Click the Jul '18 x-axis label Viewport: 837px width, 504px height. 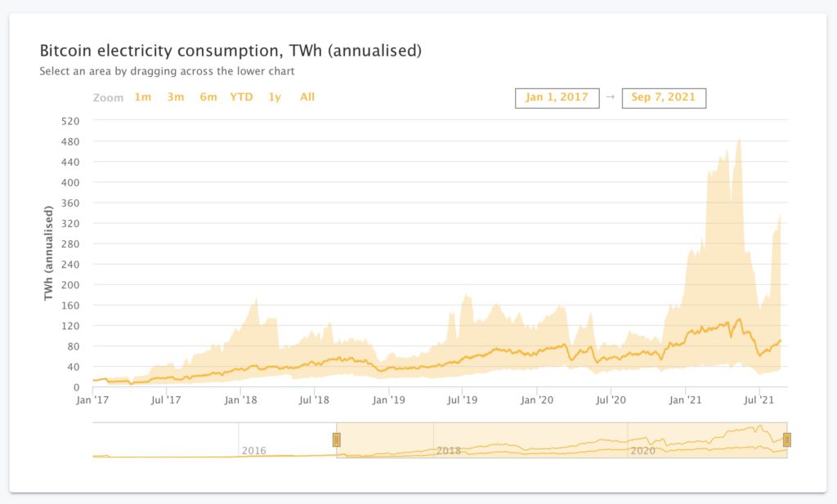pyautogui.click(x=314, y=400)
